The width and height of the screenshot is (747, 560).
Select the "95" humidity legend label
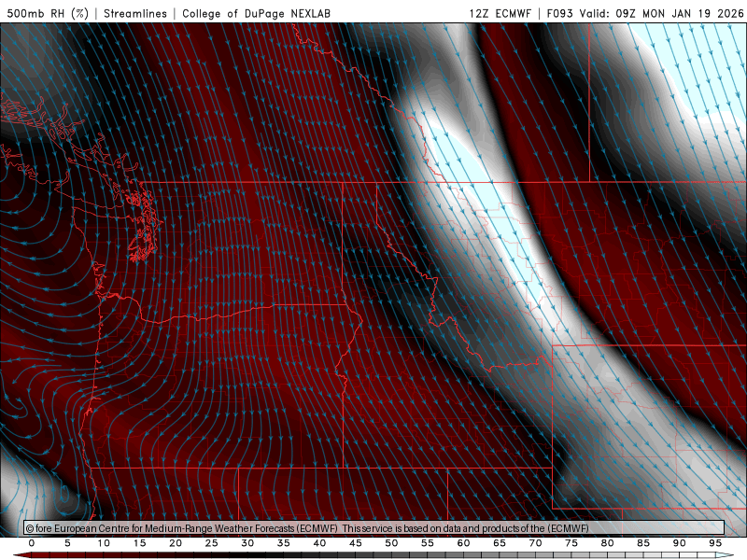coord(715,543)
